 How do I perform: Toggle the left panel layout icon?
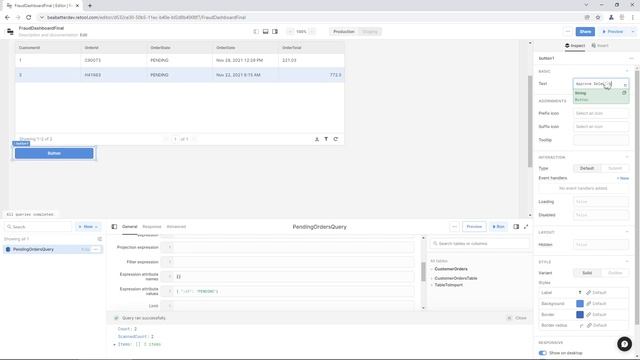pyautogui.click(x=256, y=31)
